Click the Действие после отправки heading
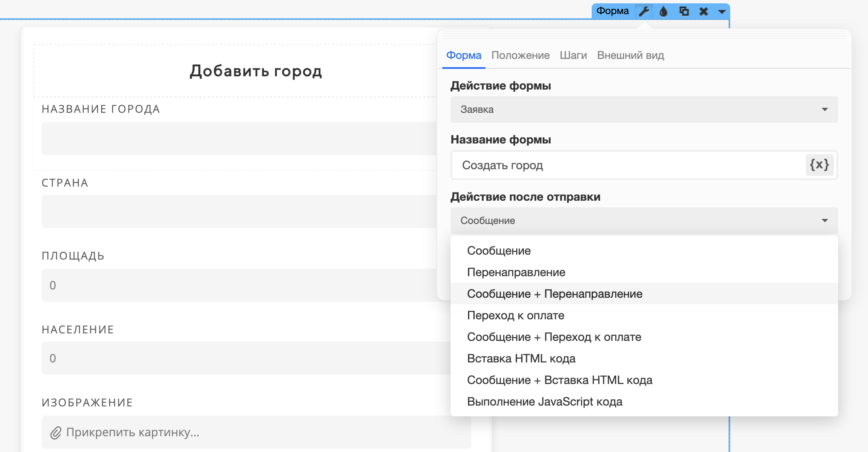This screenshot has width=868, height=452. 526,197
